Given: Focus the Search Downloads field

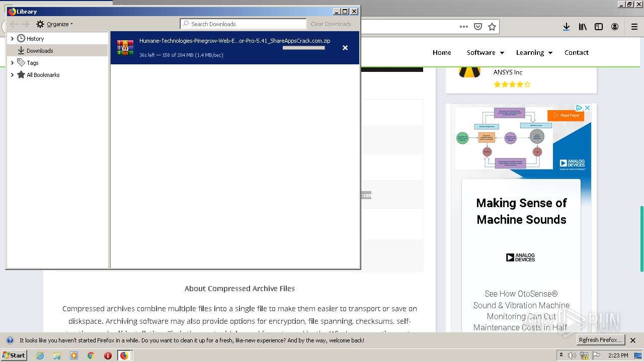Looking at the screenshot, I should tap(244, 24).
